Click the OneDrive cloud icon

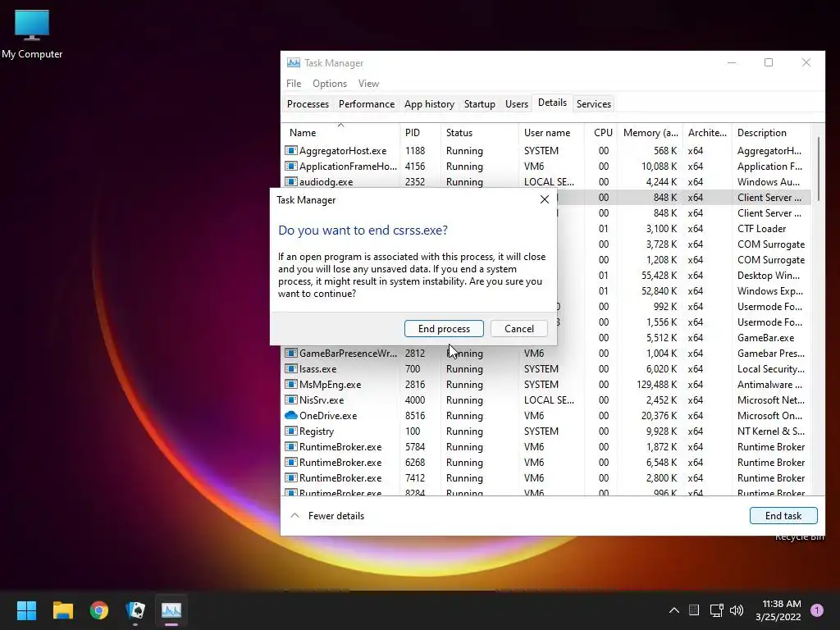pos(291,415)
